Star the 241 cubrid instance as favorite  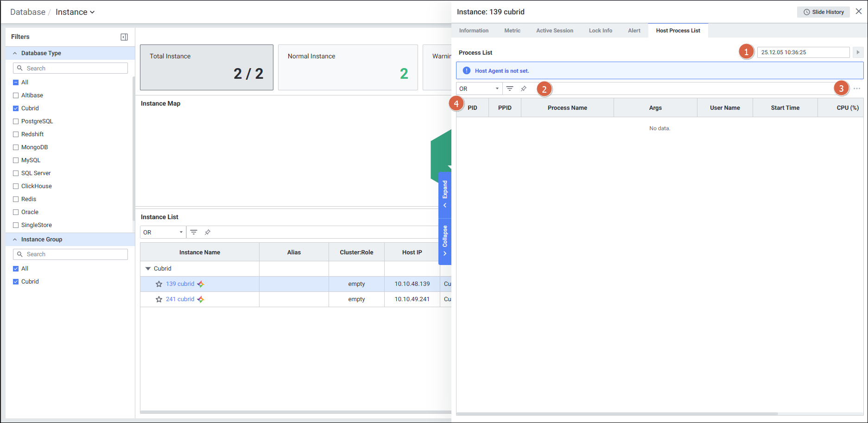click(159, 299)
